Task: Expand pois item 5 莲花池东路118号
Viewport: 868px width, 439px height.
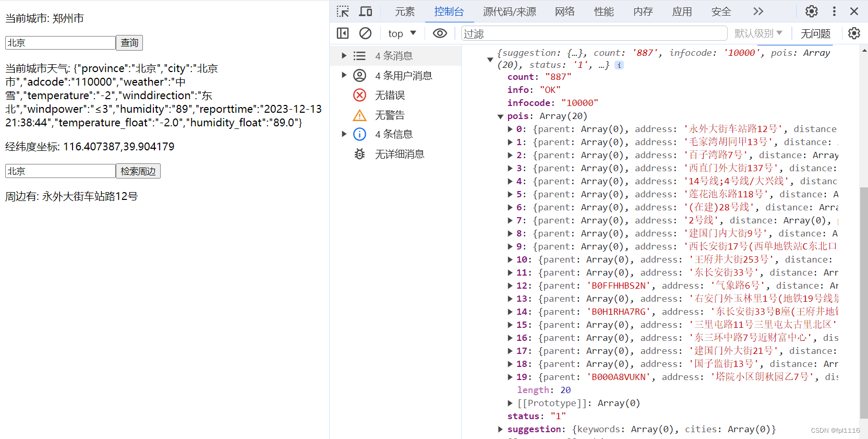Action: [x=510, y=194]
